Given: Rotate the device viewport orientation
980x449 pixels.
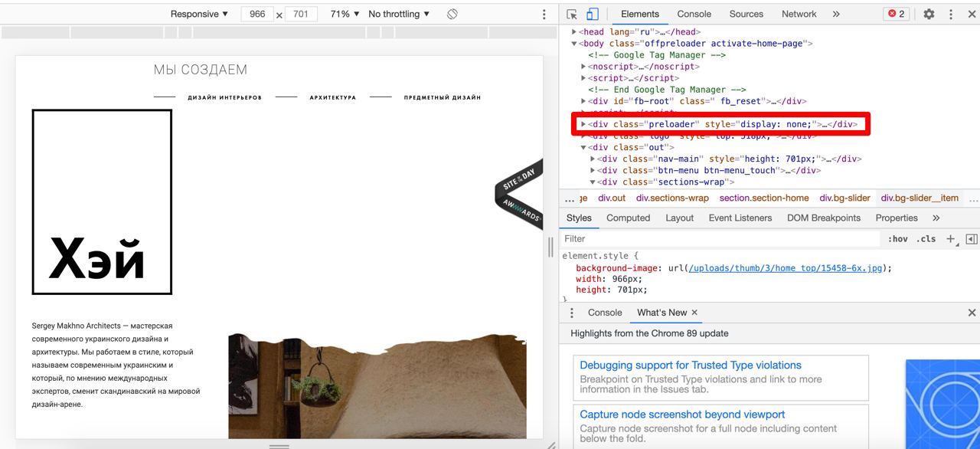Looking at the screenshot, I should click(452, 14).
